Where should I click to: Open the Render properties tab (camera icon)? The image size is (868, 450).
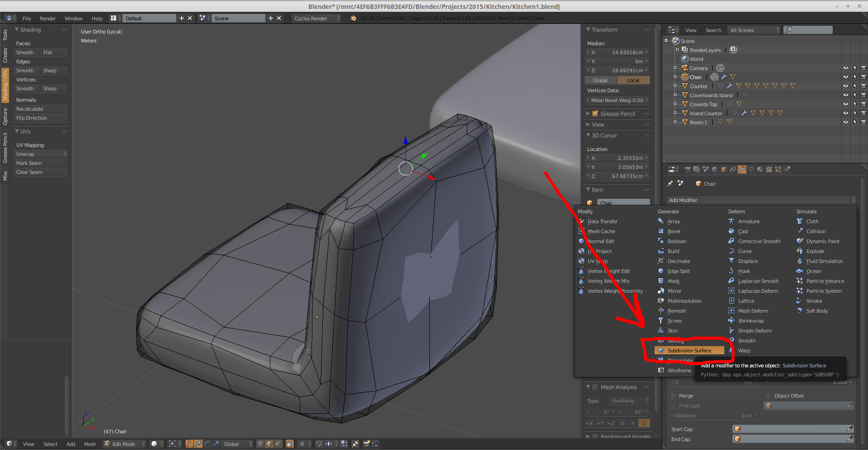click(x=689, y=169)
